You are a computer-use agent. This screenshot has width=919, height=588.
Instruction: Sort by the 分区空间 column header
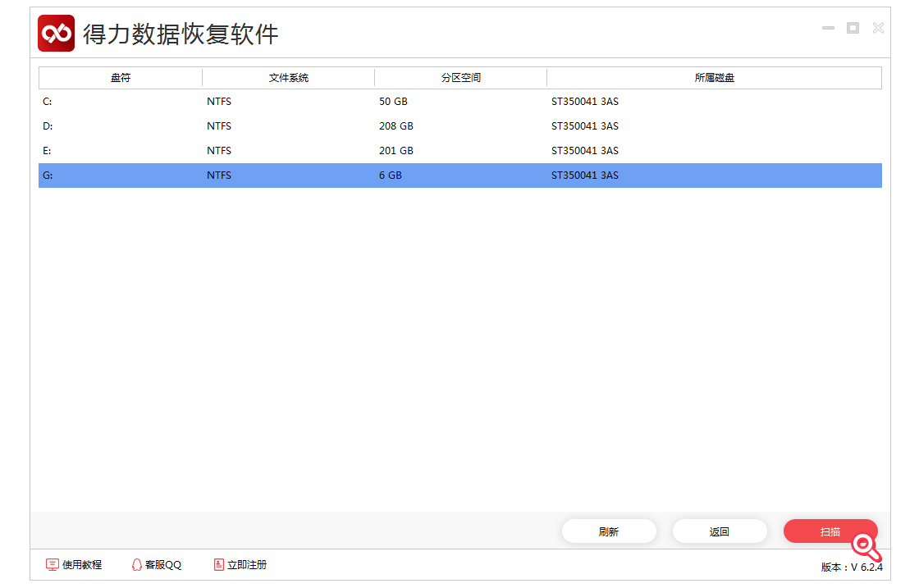point(460,78)
